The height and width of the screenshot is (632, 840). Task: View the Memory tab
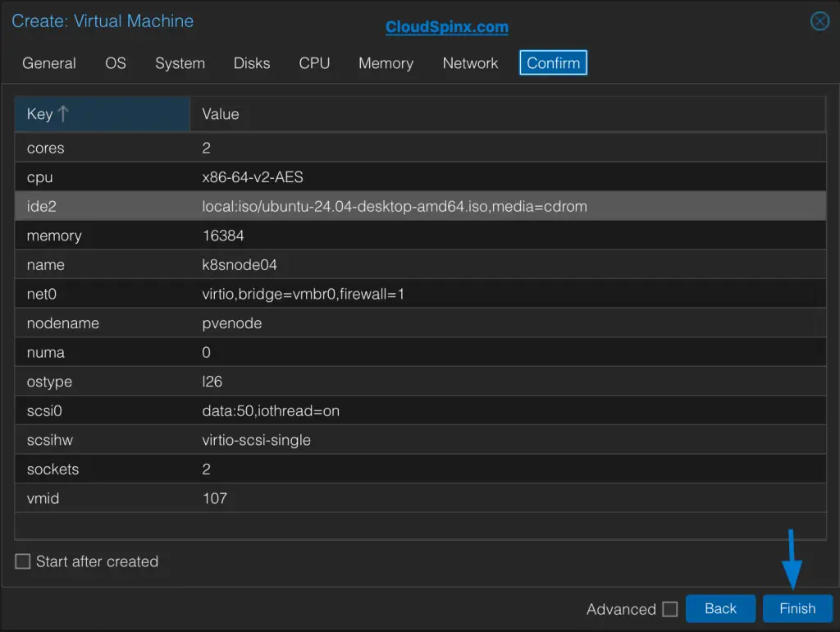pyautogui.click(x=386, y=62)
